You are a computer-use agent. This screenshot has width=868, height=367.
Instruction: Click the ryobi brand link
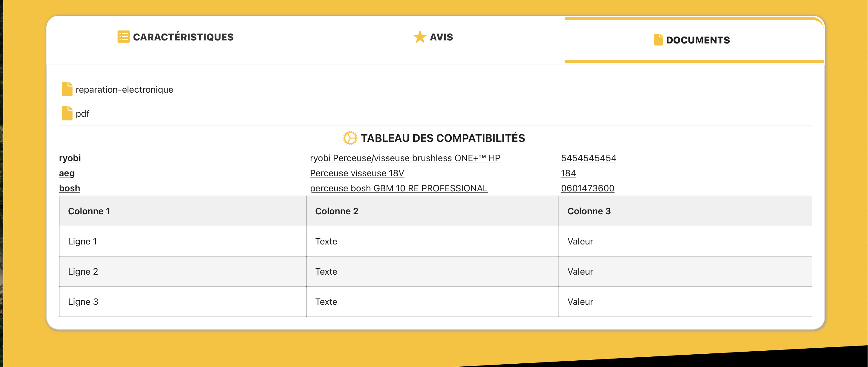coord(70,158)
